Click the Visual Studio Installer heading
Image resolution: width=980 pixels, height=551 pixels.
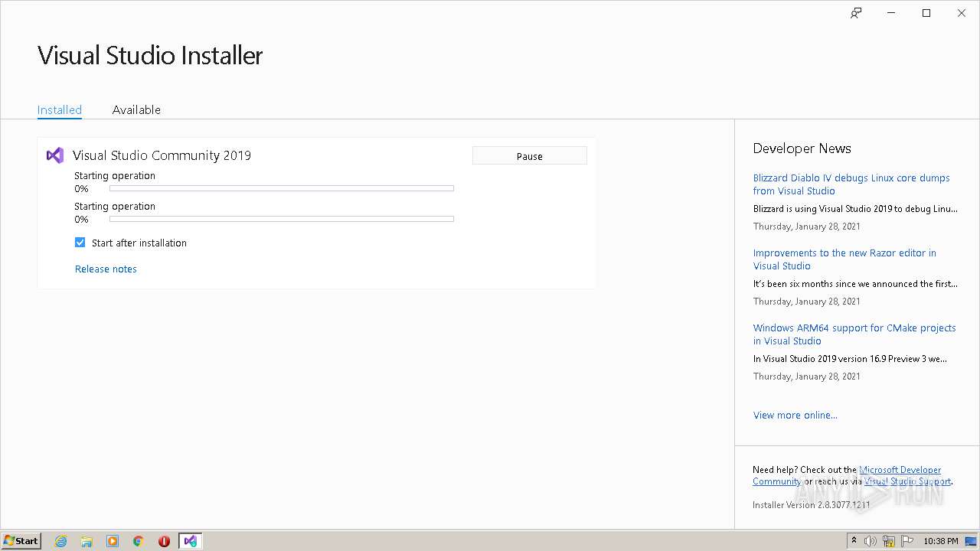click(150, 55)
